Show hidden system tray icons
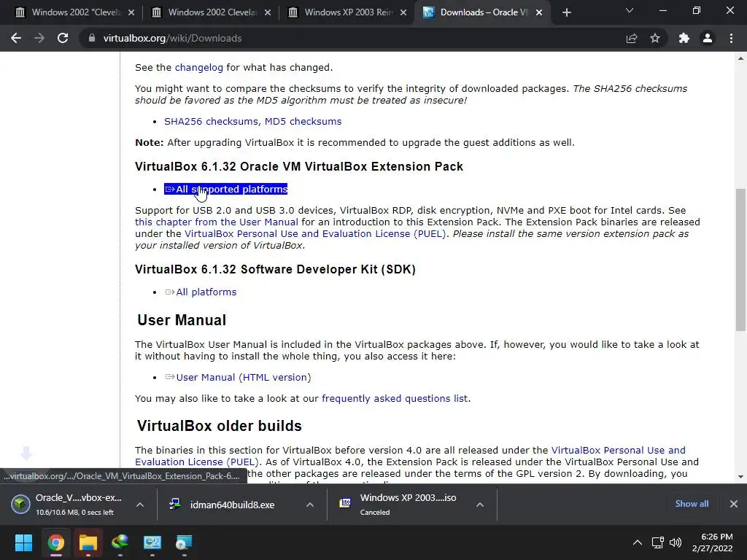This screenshot has width=747, height=560. (637, 542)
